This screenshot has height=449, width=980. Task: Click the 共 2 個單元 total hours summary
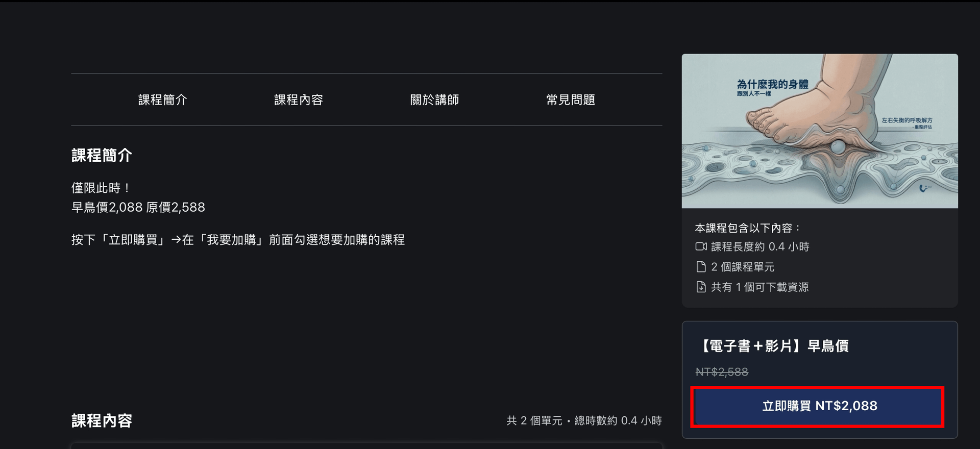[x=584, y=420]
